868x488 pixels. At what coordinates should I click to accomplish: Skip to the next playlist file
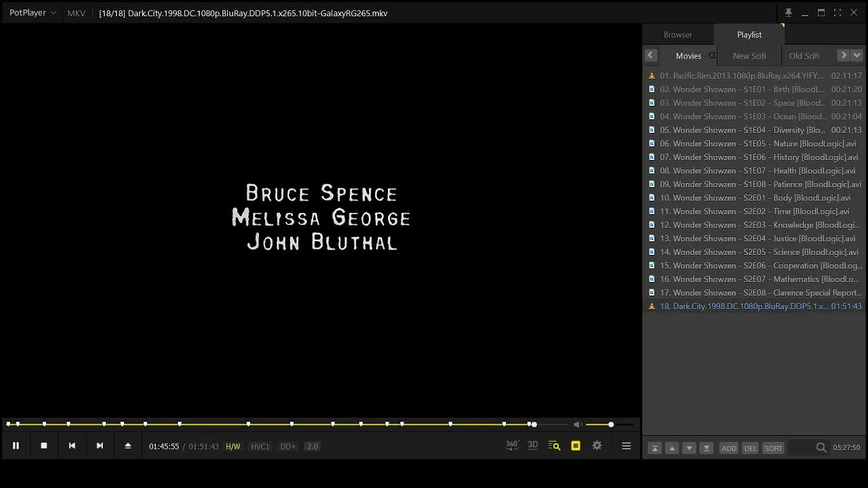100,446
